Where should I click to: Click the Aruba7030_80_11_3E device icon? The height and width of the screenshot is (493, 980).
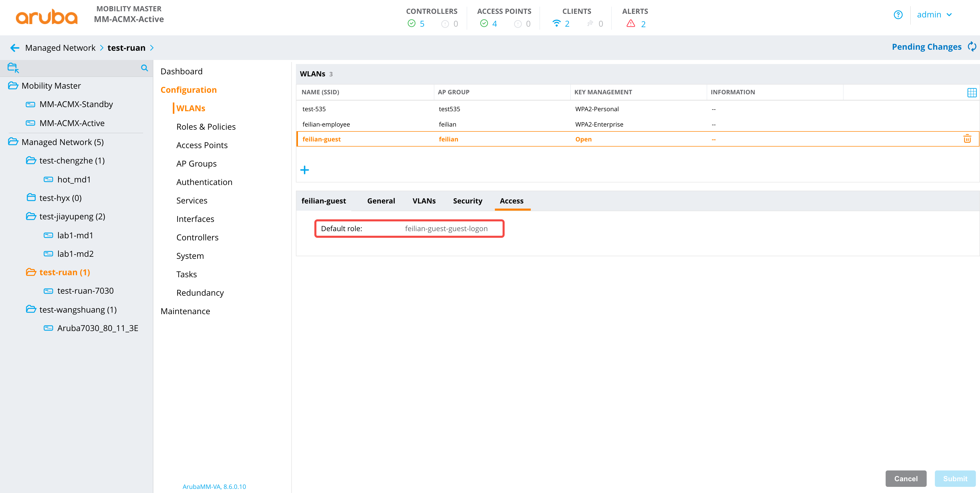coord(48,328)
